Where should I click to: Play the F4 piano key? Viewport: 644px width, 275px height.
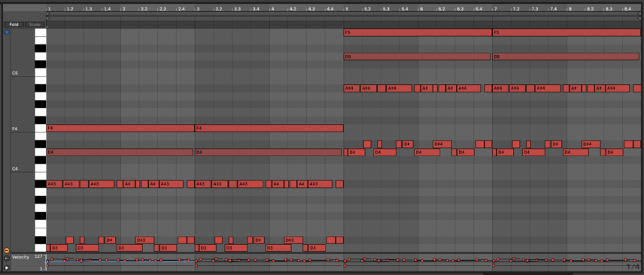tap(41, 128)
